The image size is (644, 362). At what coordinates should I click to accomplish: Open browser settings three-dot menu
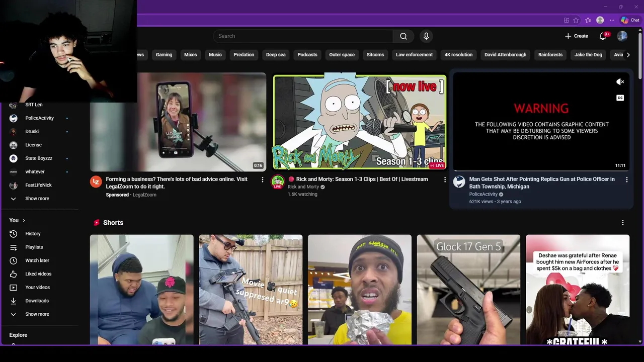(612, 20)
